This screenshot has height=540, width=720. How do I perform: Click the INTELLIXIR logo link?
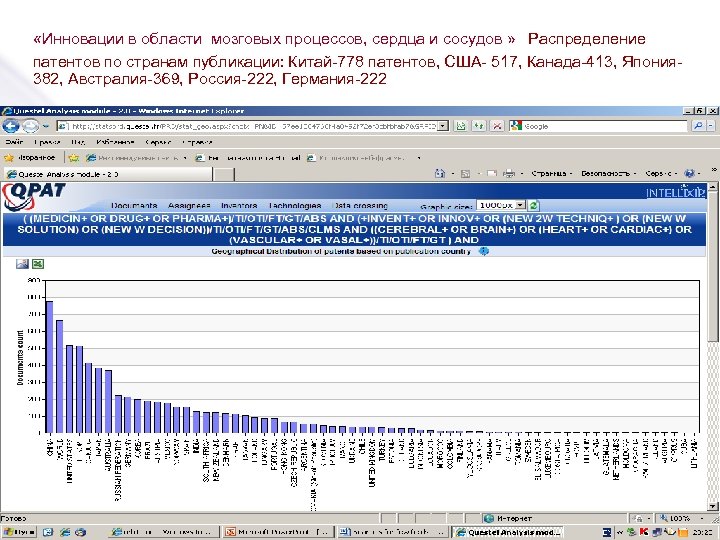[x=675, y=192]
